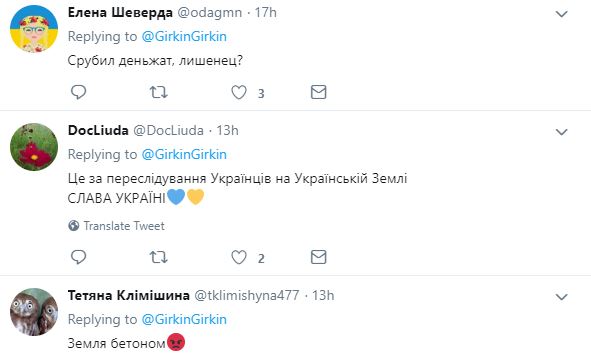Like DocLiuda's 'СЛАВА УКРАЇНІ' tweet
591x363 pixels.
pyautogui.click(x=239, y=257)
